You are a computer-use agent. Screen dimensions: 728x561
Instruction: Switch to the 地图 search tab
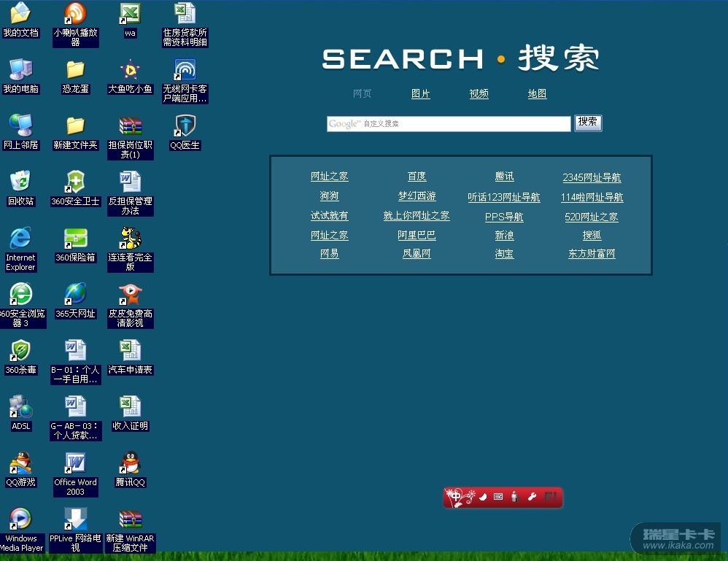(537, 94)
